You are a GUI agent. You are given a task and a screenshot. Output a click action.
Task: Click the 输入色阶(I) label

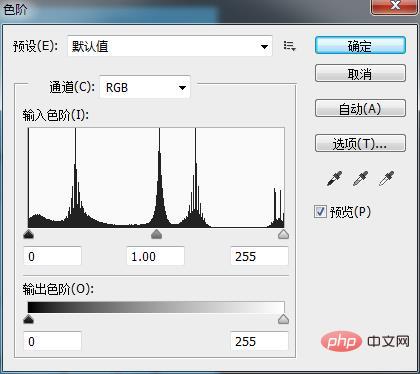[56, 115]
